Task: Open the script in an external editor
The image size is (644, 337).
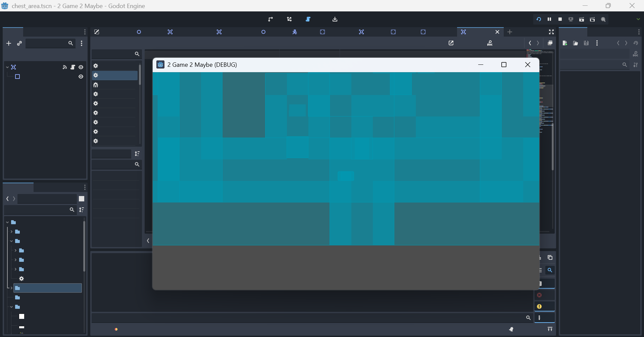Action: pos(451,43)
